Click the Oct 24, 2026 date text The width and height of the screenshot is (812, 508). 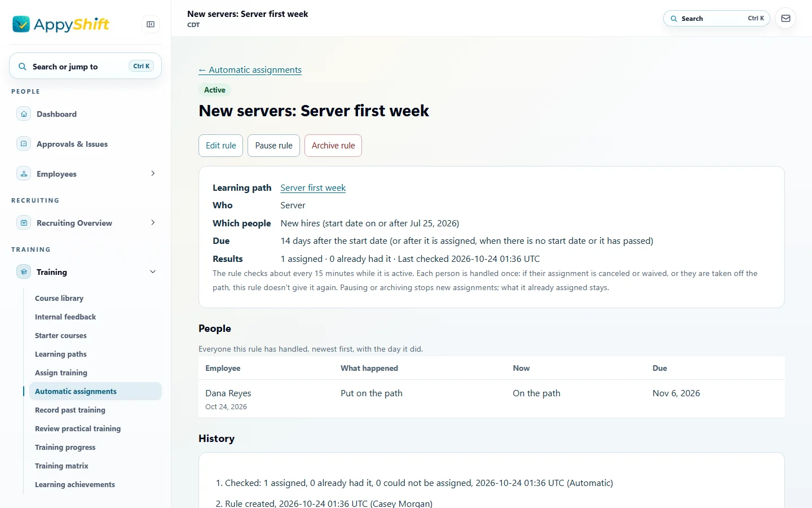coord(226,407)
